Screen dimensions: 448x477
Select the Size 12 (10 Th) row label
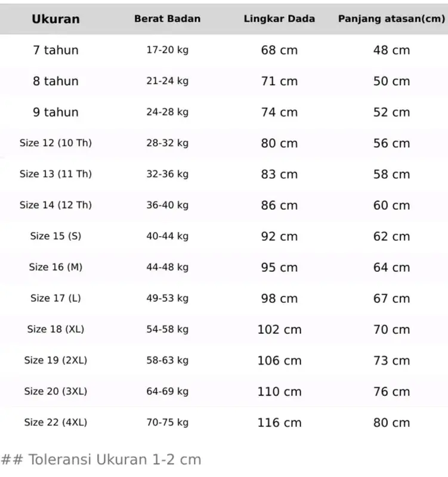55,143
